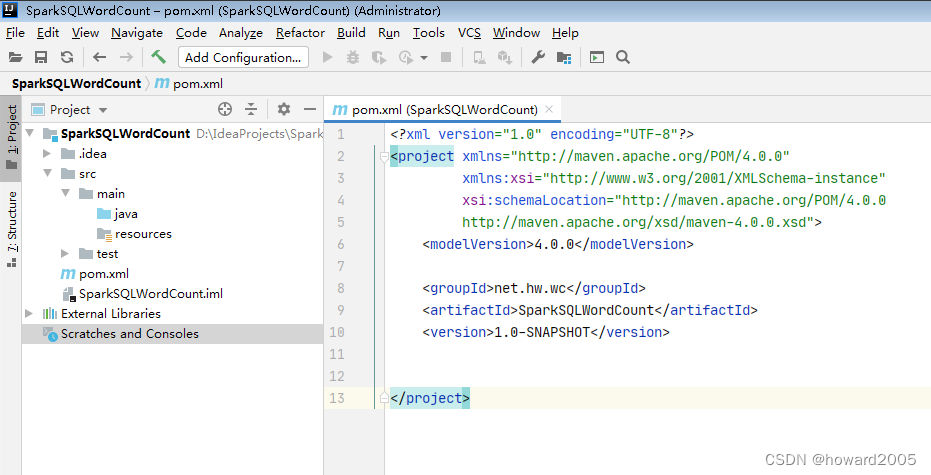Viewport: 931px width, 475px height.
Task: Open the Build menu
Action: tap(351, 33)
